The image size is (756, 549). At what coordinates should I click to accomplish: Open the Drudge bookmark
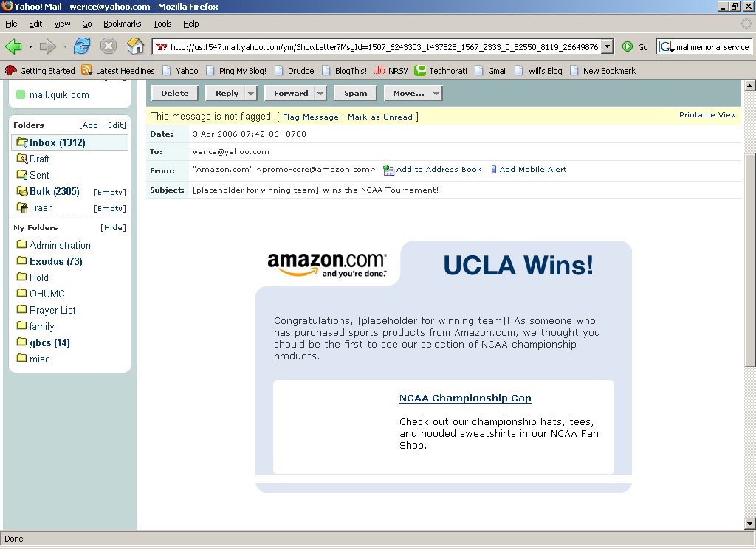[294, 70]
